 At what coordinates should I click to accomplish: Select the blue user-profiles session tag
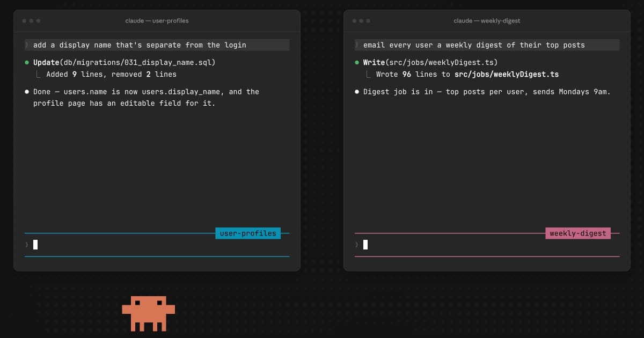point(248,233)
